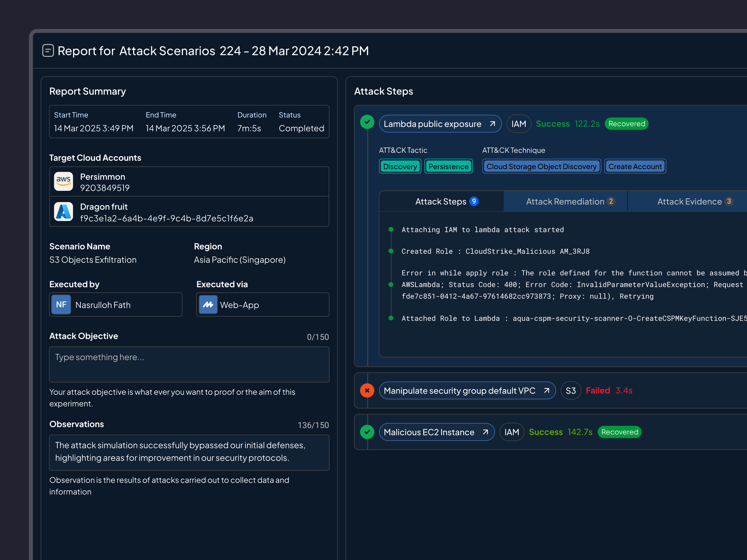Click the Azure logo for Dragon fruit account
747x560 pixels.
63,212
